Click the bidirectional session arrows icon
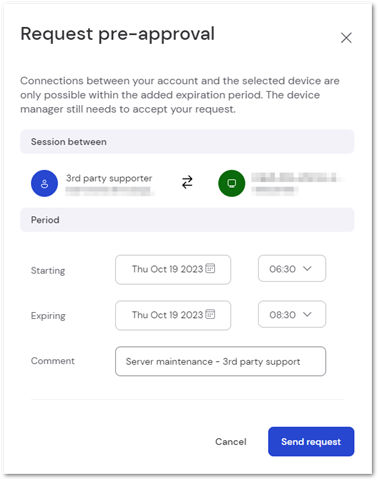Viewport: 378px width, 480px height. 187,183
